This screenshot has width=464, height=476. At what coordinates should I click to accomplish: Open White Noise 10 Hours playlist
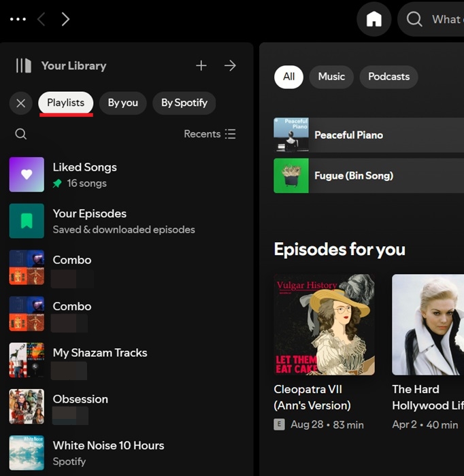tap(127, 454)
